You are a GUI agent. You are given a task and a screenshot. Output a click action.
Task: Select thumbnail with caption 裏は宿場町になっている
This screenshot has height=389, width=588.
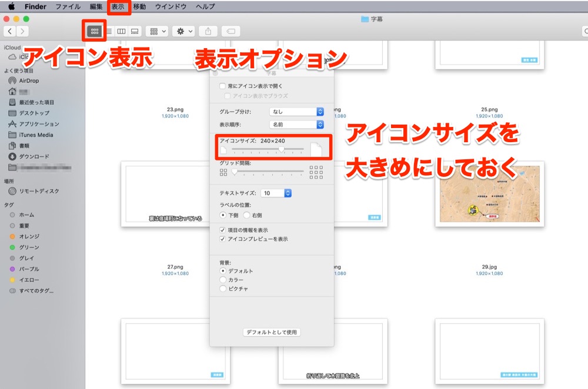coord(165,194)
